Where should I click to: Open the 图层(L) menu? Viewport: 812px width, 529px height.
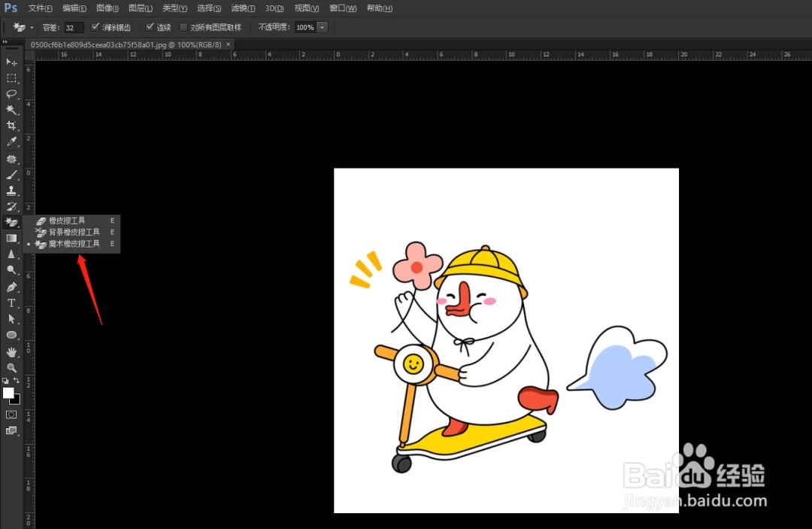coord(141,8)
